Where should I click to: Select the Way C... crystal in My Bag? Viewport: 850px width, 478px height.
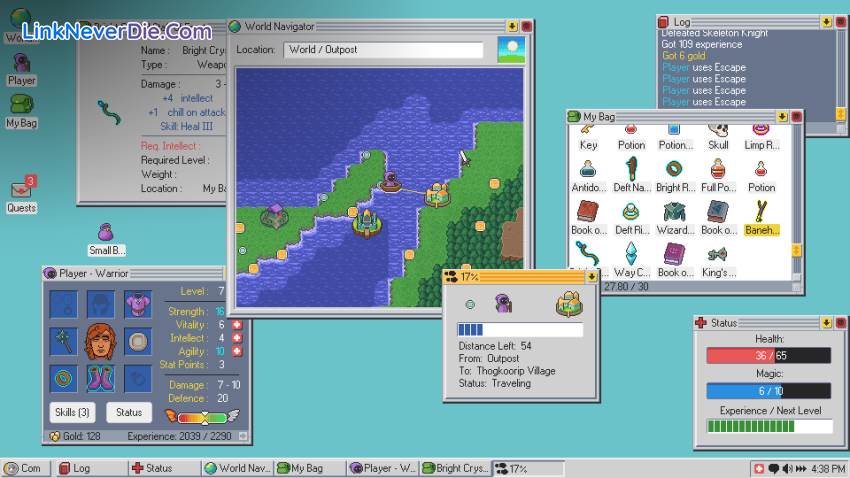(x=631, y=261)
